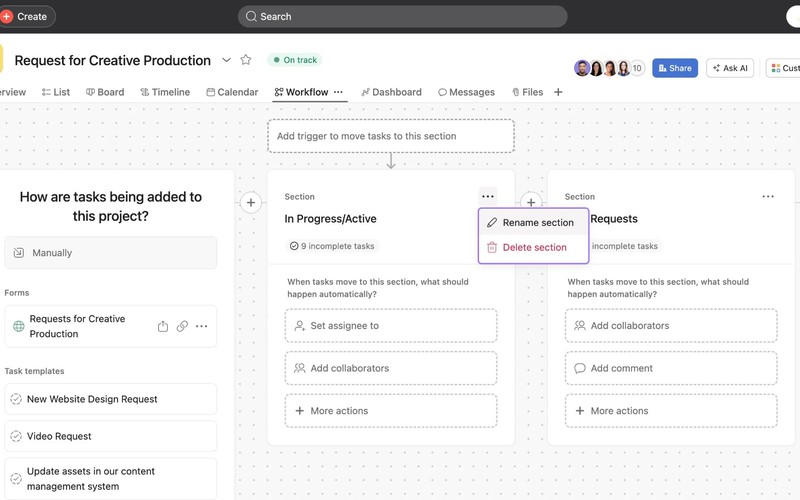Click Add comment in Requests section

(671, 368)
